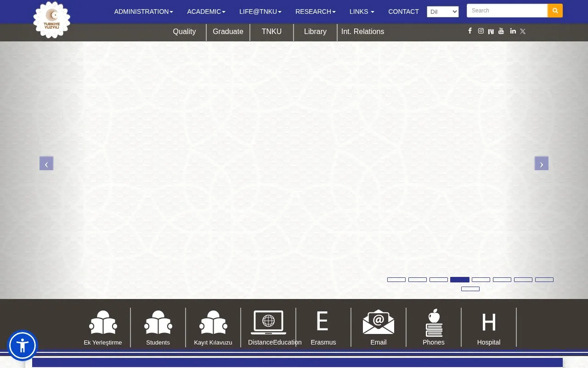The width and height of the screenshot is (588, 368).
Task: Expand the ADMINISTRATION dropdown menu
Action: (143, 11)
